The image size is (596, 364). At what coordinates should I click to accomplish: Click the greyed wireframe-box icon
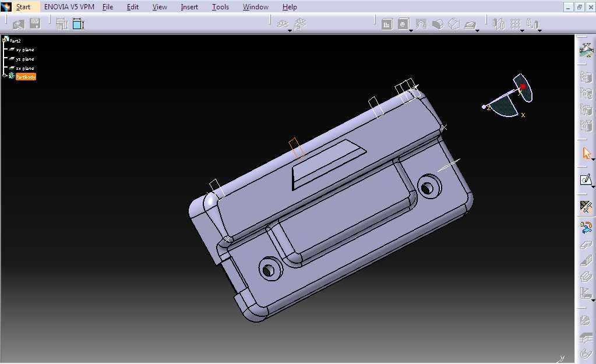tap(454, 24)
